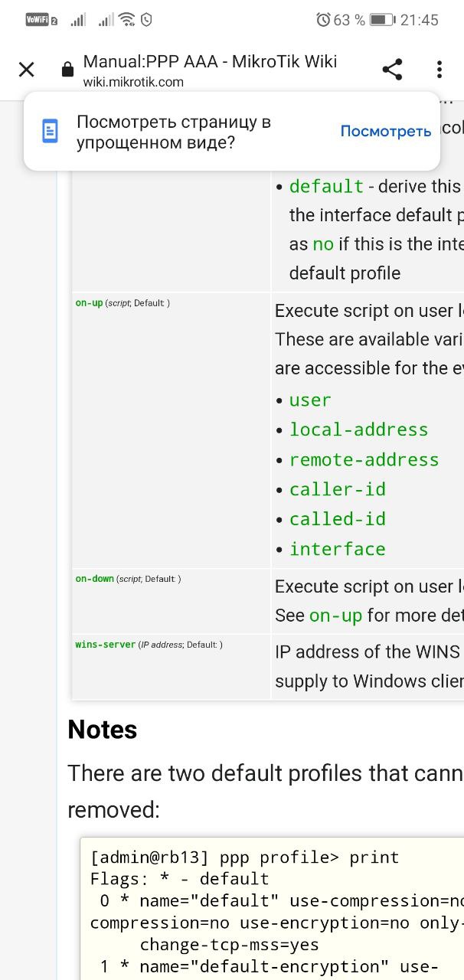Image resolution: width=464 pixels, height=980 pixels.
Task: Tap the green 'default' list item
Action: (x=326, y=186)
